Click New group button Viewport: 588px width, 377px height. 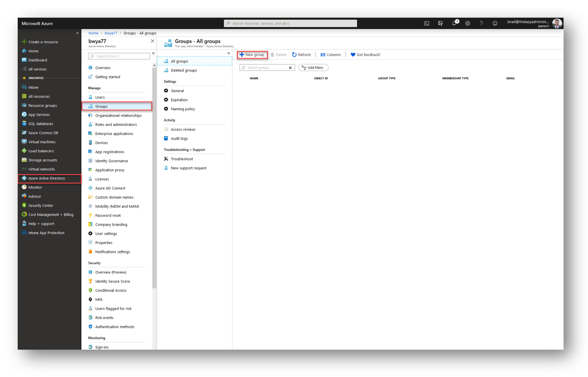(252, 55)
